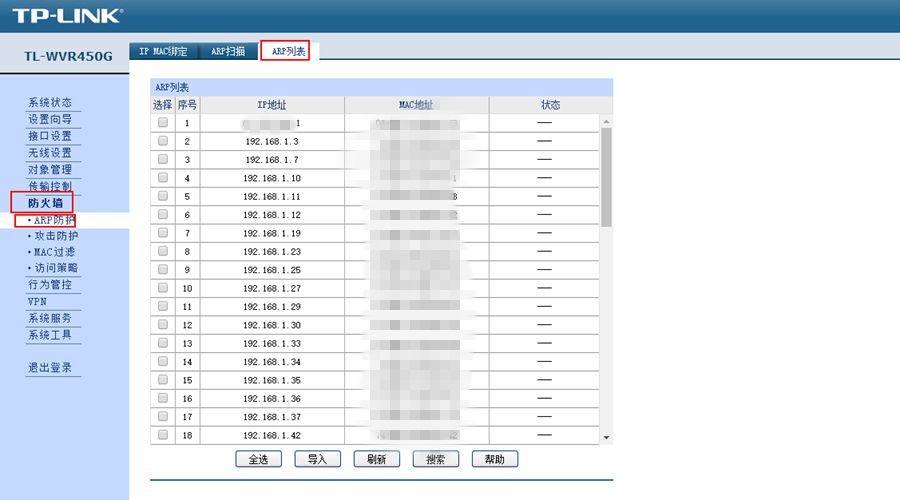Go to MAC过滤 submenu item

pyautogui.click(x=54, y=252)
